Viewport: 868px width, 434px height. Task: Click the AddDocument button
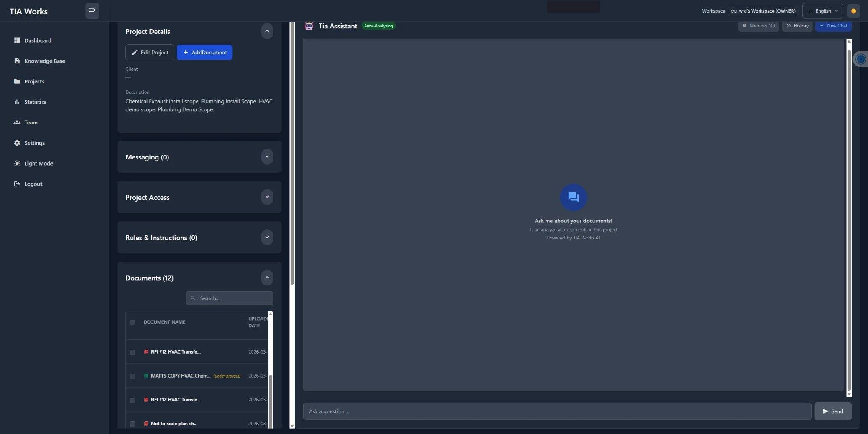pyautogui.click(x=204, y=53)
